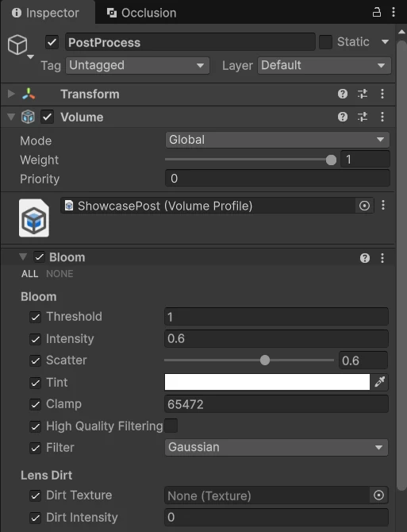
Task: Open the GameObject icon dropdown arrow
Action: [30, 57]
